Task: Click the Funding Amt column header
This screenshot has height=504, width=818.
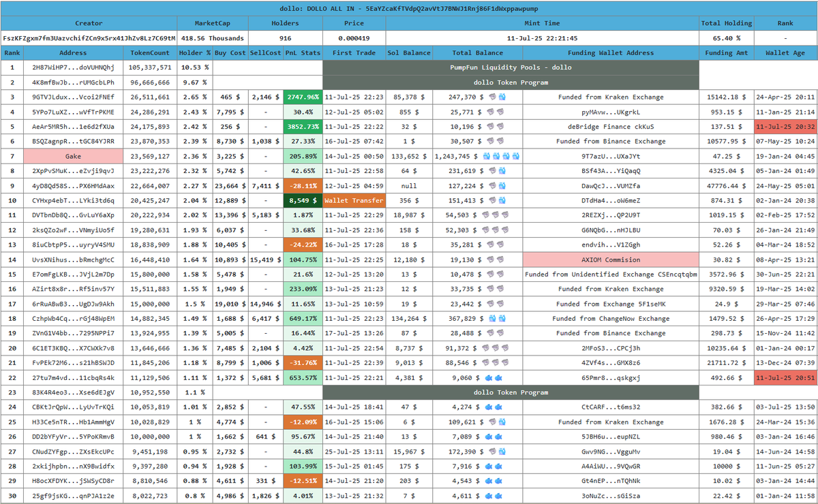Action: coord(727,52)
